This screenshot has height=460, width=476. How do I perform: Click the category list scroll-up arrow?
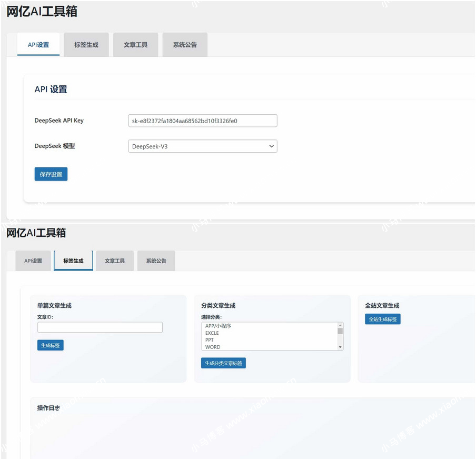click(x=340, y=325)
